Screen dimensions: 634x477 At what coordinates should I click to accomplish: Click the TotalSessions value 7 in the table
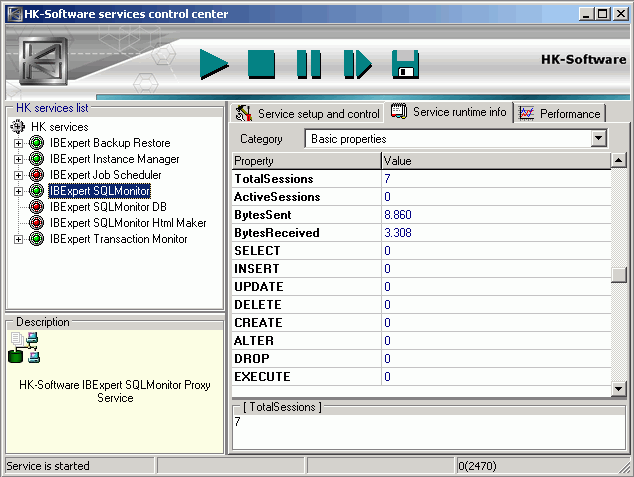tap(387, 179)
